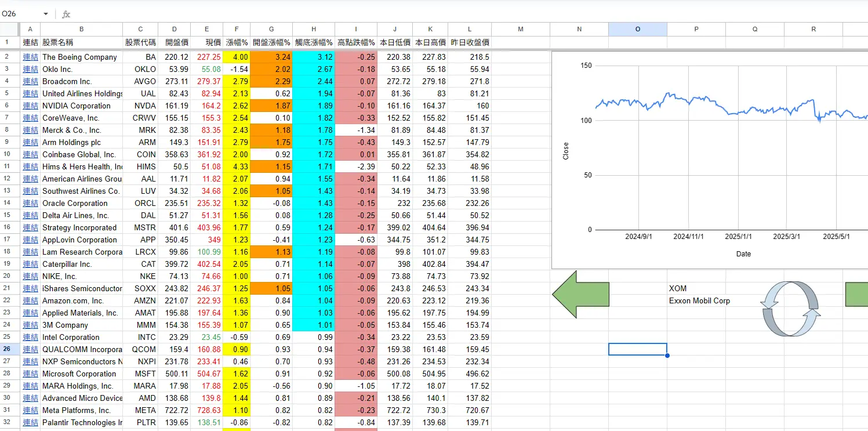
Task: Select the 昨日收盤價 header cell
Action: tap(470, 42)
